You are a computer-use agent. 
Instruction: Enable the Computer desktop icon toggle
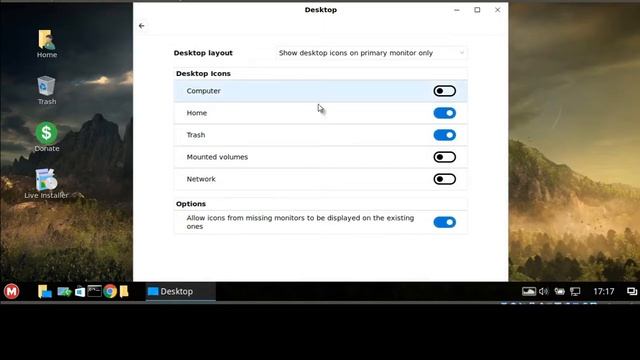coord(444,91)
